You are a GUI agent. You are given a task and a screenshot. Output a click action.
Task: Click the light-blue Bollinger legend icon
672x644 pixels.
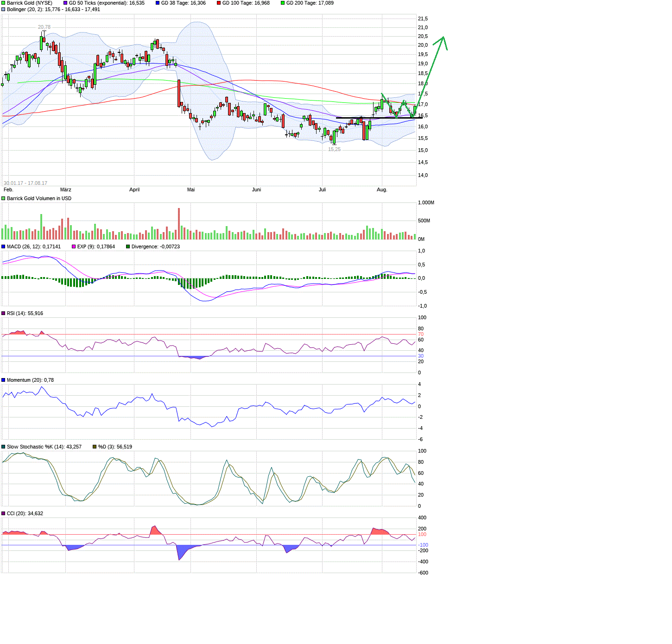tap(3, 9)
